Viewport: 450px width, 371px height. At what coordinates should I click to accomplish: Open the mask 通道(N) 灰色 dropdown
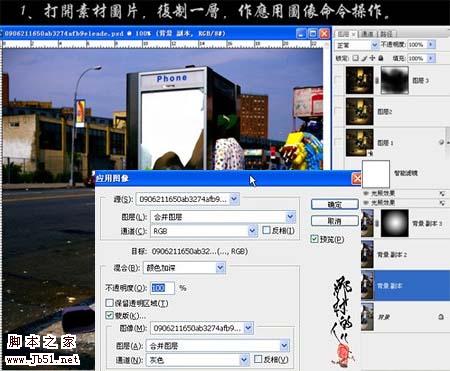[x=244, y=360]
